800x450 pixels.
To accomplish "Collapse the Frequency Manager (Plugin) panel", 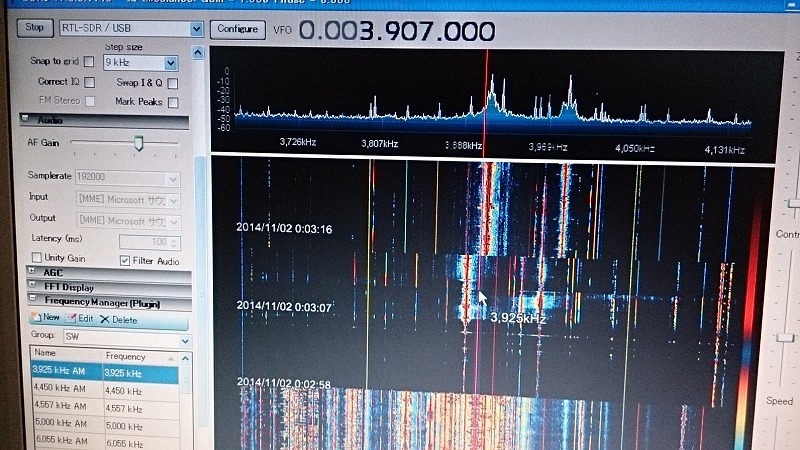I will tap(109, 302).
